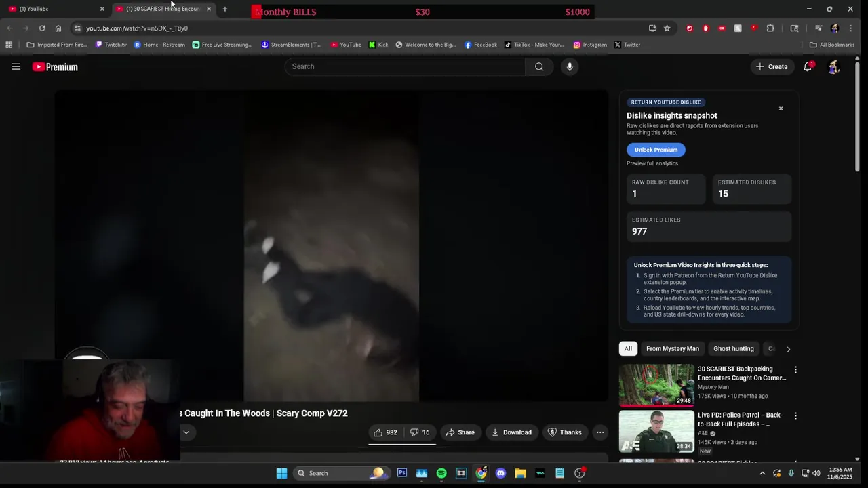Open the Instagram bookmark
The image size is (868, 488).
(x=590, y=45)
